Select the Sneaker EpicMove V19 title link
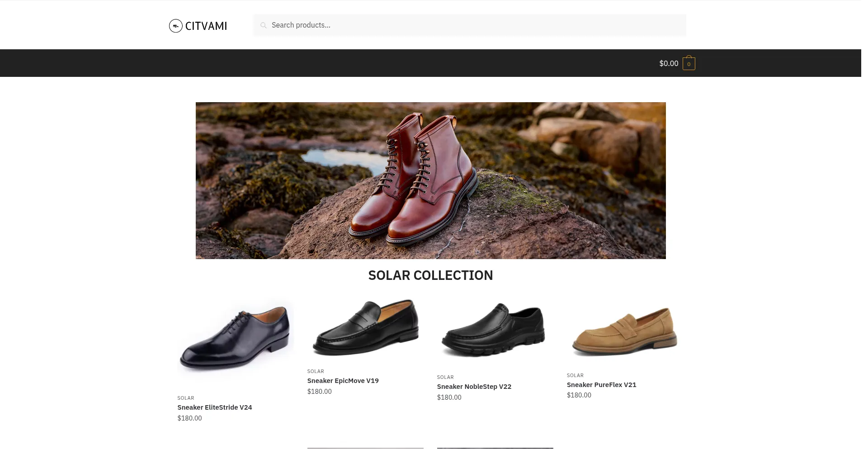The image size is (868, 449). click(x=343, y=381)
